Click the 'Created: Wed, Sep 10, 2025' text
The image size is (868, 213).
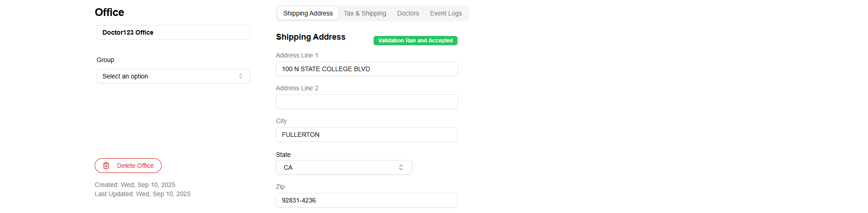click(x=135, y=185)
